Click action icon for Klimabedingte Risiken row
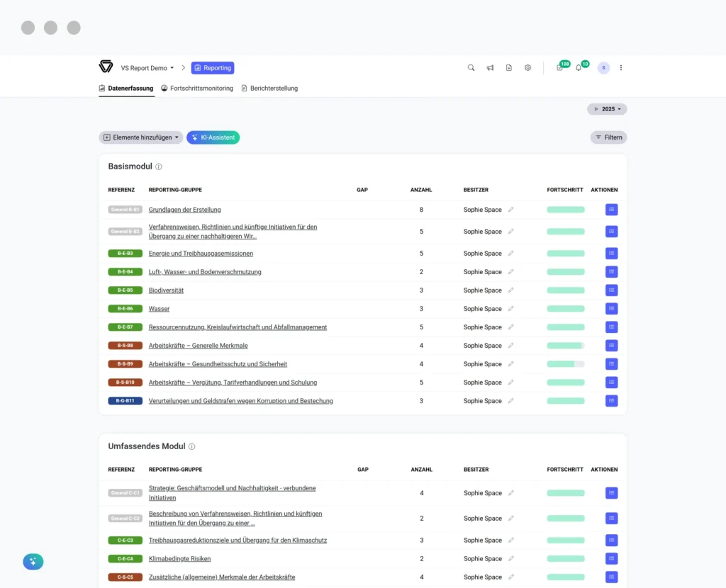Image resolution: width=726 pixels, height=588 pixels. pos(611,558)
